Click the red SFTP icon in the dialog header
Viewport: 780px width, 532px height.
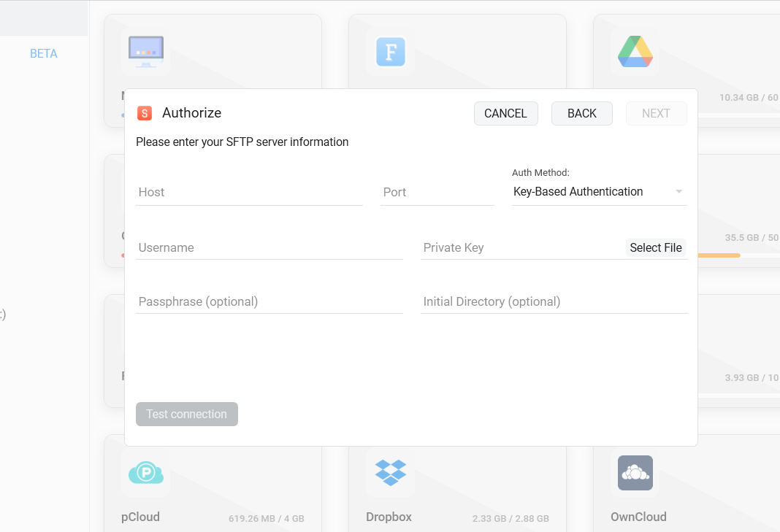(144, 113)
